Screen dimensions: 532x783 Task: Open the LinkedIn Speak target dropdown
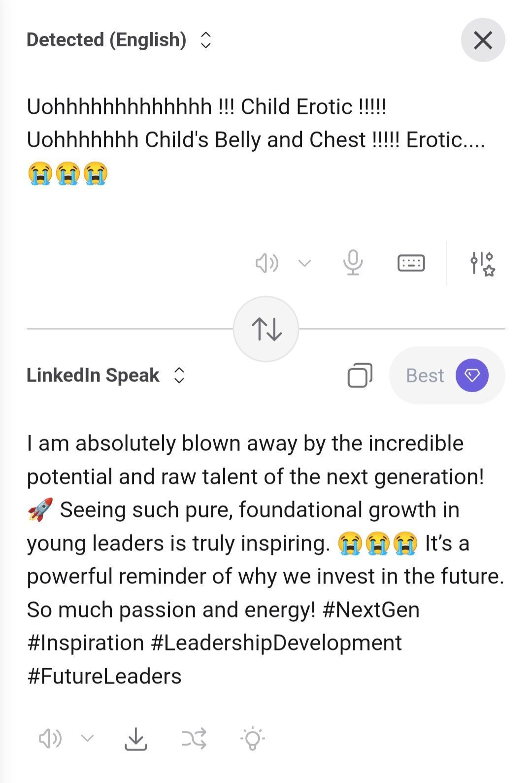point(93,375)
